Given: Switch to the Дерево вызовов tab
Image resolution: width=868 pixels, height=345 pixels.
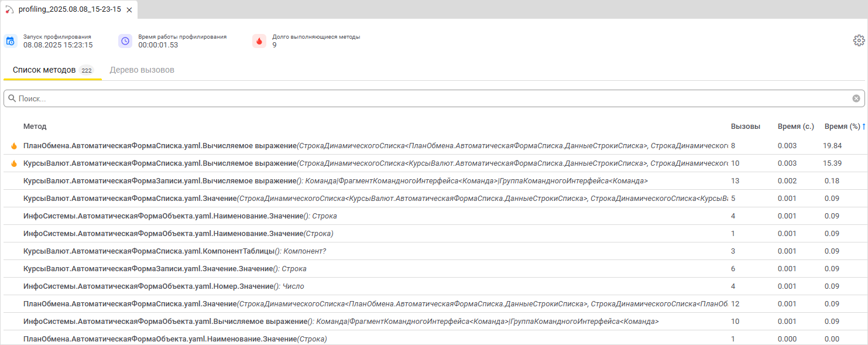Looking at the screenshot, I should tap(142, 70).
